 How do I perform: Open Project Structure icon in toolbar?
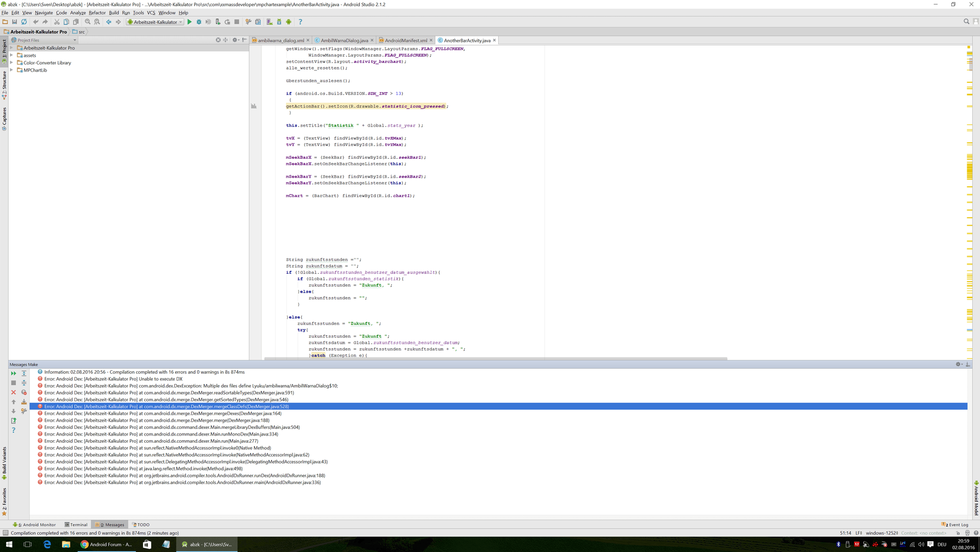coord(258,22)
